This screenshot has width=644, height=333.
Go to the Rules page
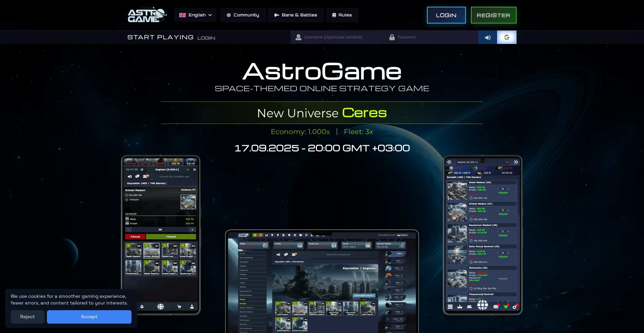tap(342, 15)
